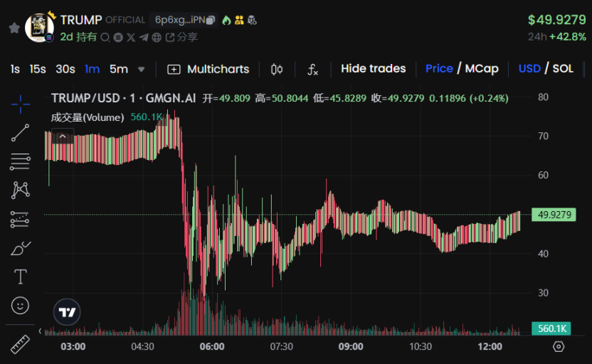Image resolution: width=592 pixels, height=364 pixels.
Task: Switch the currency to SOL
Action: (x=563, y=69)
